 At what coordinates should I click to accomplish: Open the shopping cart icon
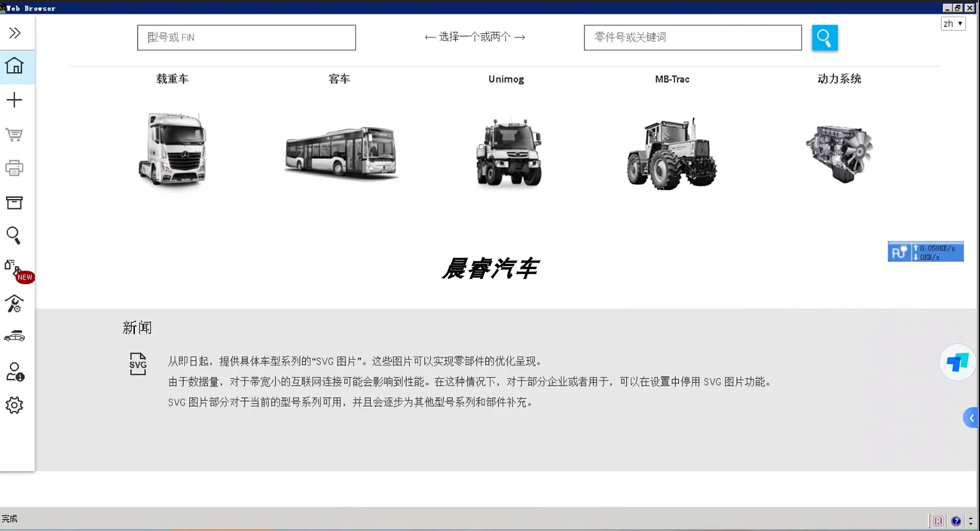pyautogui.click(x=14, y=134)
